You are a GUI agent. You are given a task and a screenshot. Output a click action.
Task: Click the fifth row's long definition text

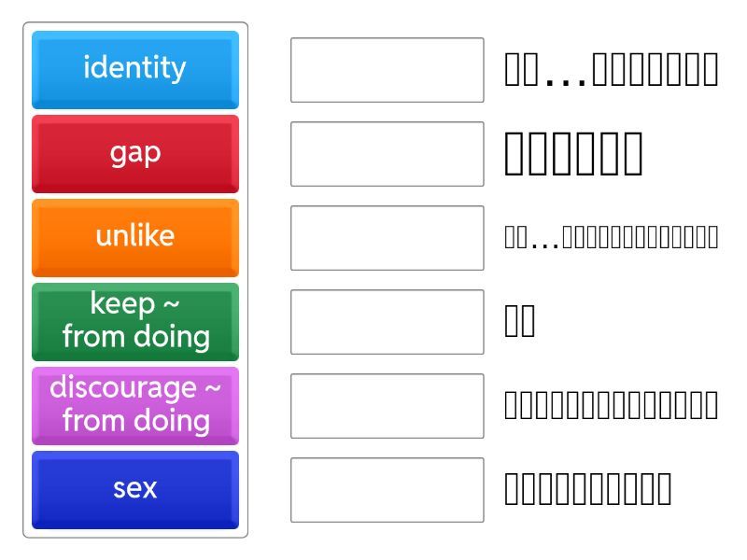coord(611,406)
